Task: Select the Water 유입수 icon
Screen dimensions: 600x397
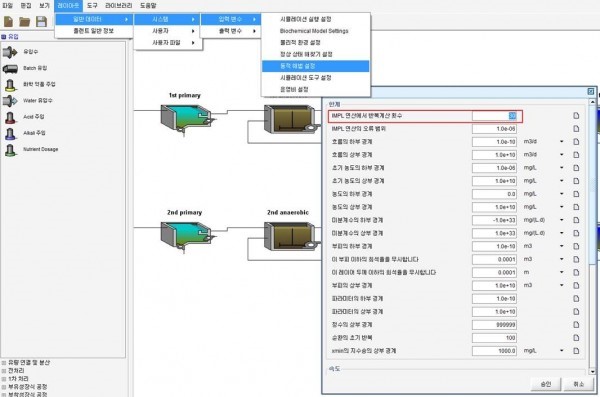Action: 10,101
